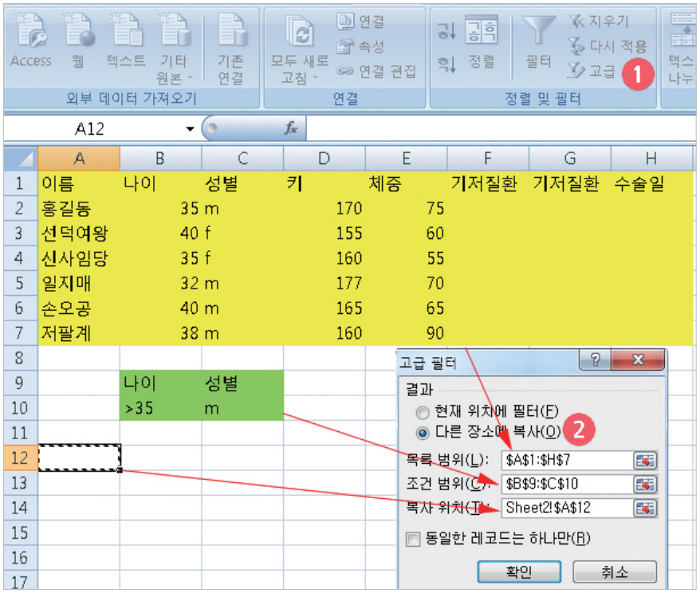Cancel dialog with 취소 button
This screenshot has width=700, height=593.
click(x=615, y=571)
